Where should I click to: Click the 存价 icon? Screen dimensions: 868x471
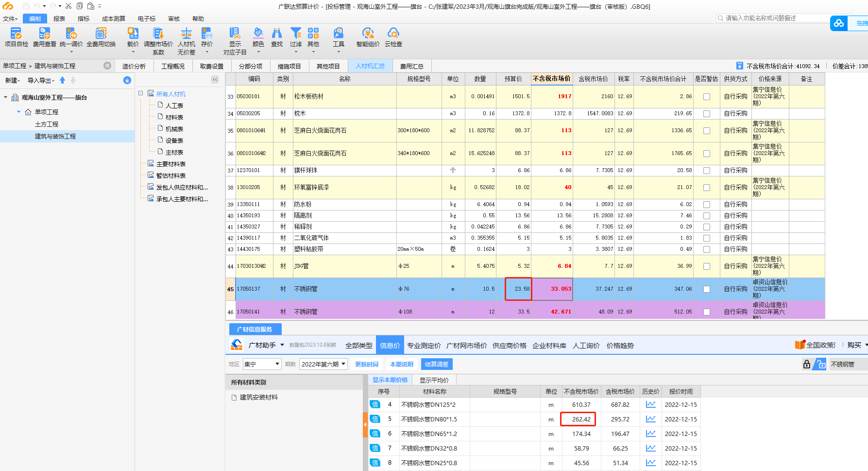pyautogui.click(x=207, y=34)
